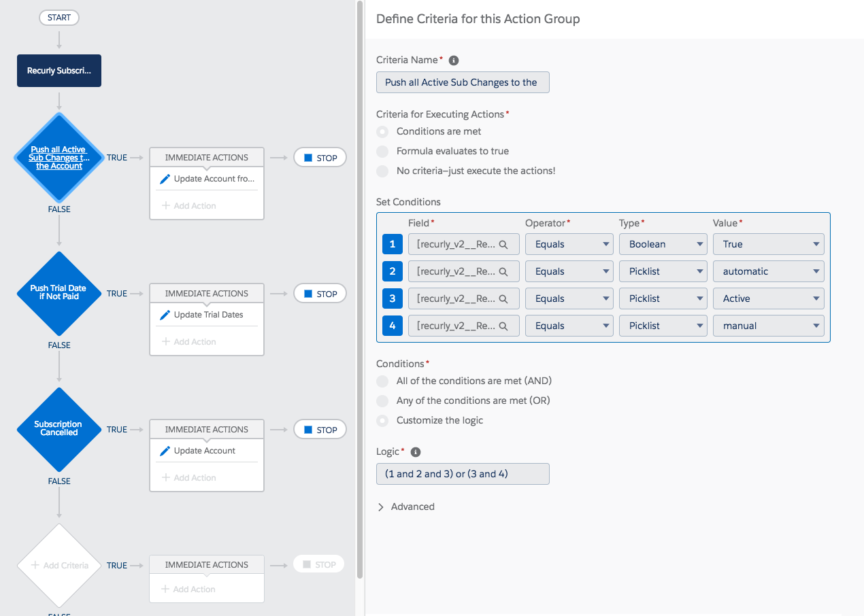The width and height of the screenshot is (864, 616).
Task: Click the STOP icon after Subscription Cancelled actions
Action: point(308,430)
